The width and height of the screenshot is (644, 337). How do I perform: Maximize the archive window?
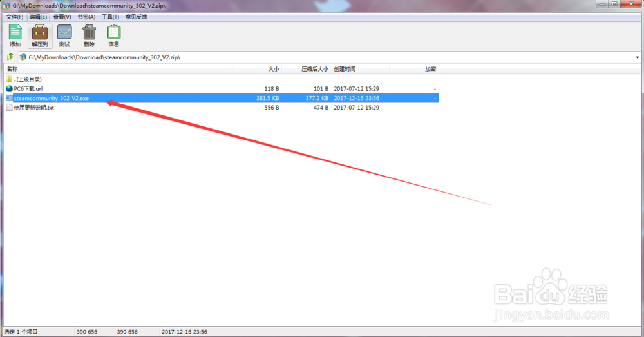point(614,4)
